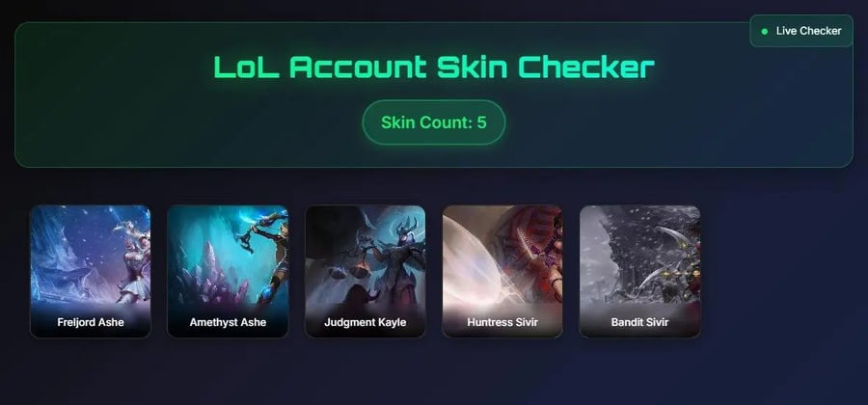Screen dimensions: 868x405
Task: Click the Bandit Sivir splash artwork
Action: pyautogui.click(x=639, y=255)
